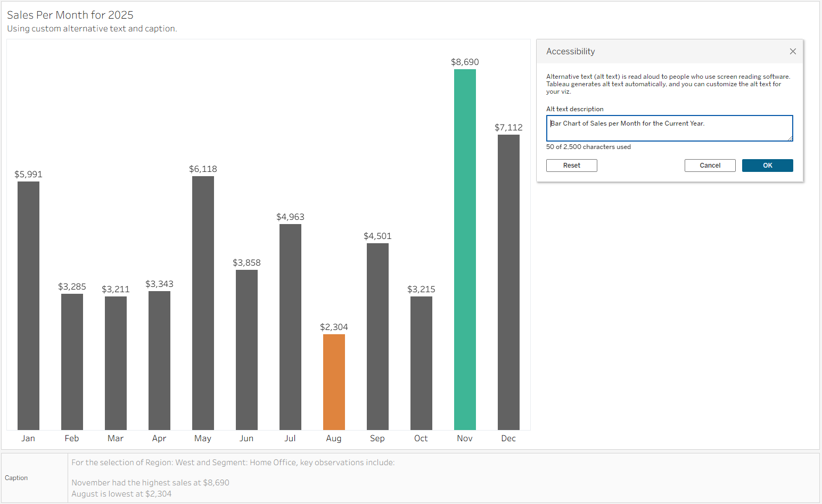Click the OK button
The image size is (822, 504).
click(767, 166)
